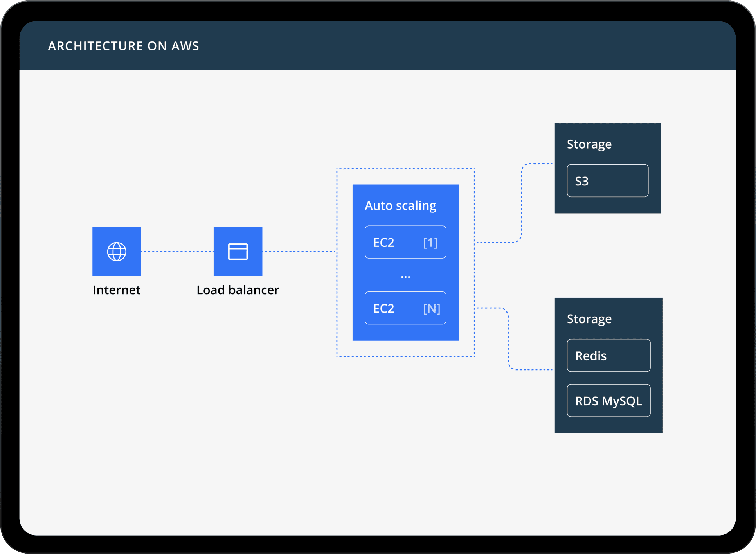Click the Redis storage box
The image size is (756, 554).
click(608, 355)
